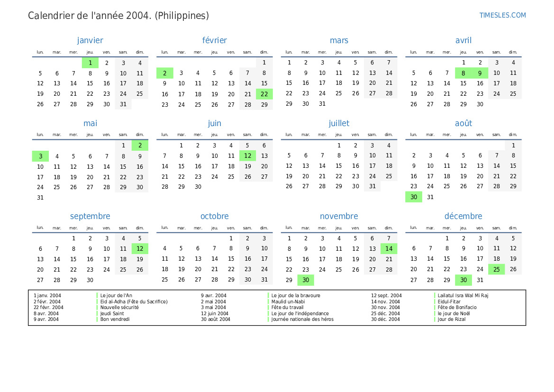This screenshot has height=392, width=554.
Task: Click 'Journée nationale des héros' in legend
Action: coord(302,319)
